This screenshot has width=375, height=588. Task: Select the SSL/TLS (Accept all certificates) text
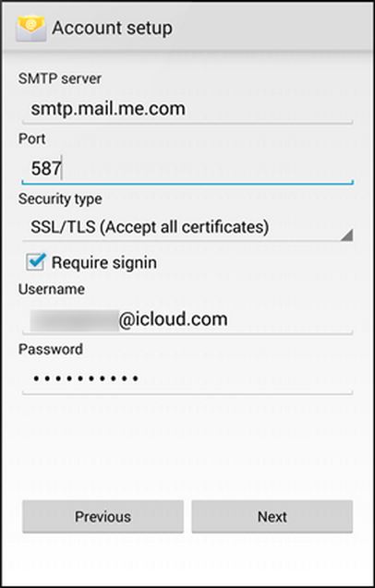coord(150,227)
